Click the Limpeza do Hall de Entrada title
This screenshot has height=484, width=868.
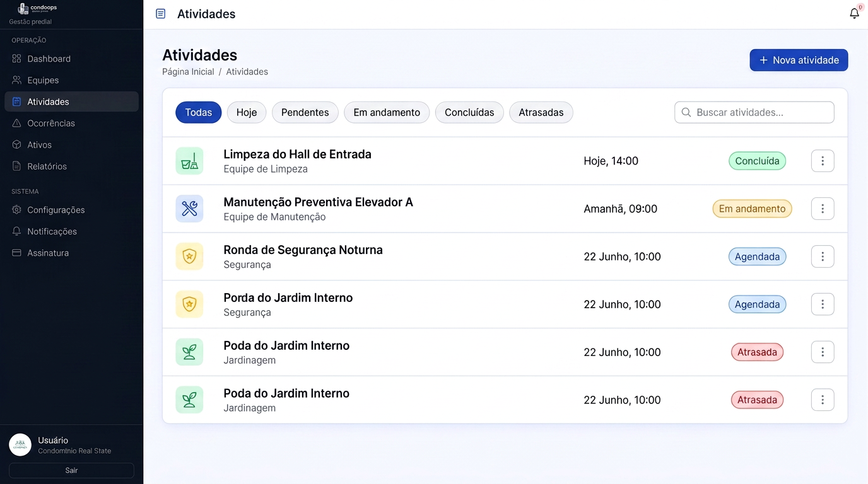tap(297, 154)
